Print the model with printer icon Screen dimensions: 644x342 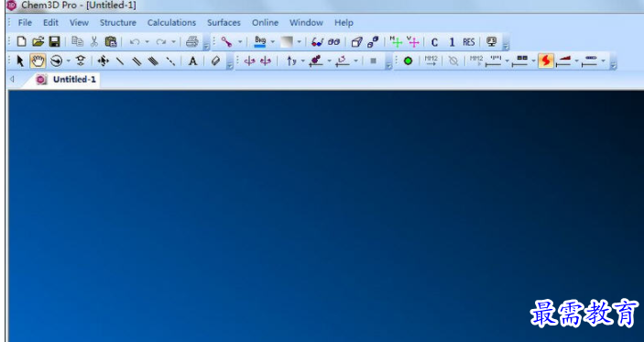tap(192, 41)
